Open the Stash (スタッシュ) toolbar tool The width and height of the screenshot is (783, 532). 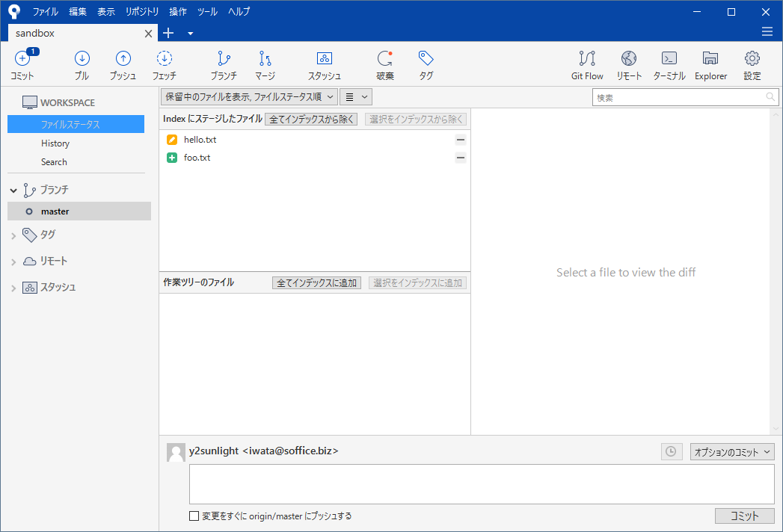pos(324,60)
